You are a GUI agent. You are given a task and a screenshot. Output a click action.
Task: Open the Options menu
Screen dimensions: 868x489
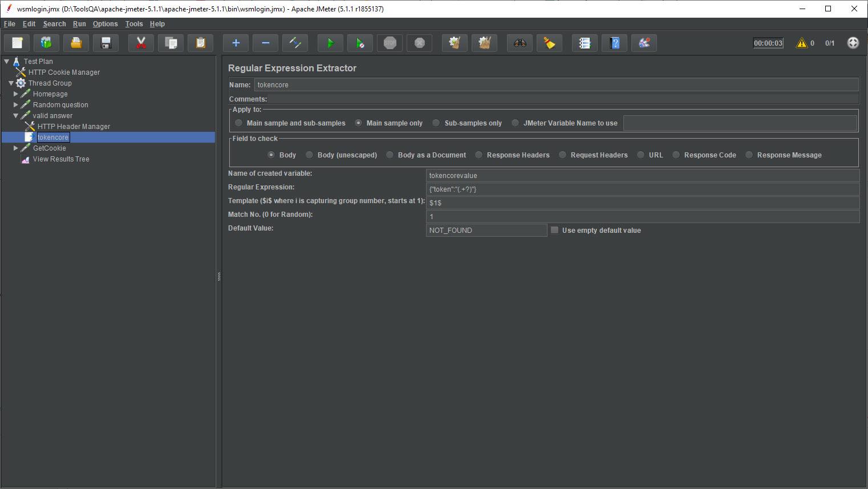tap(105, 24)
